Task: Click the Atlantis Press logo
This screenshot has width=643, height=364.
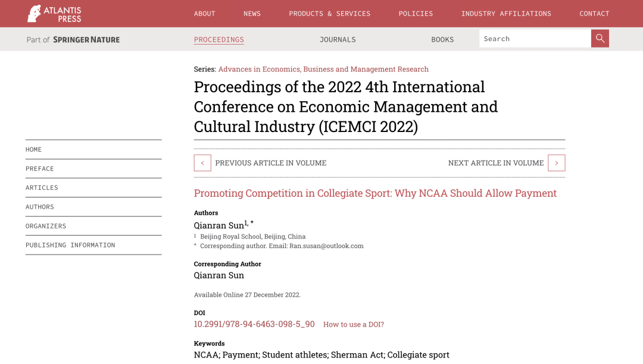Action: [54, 14]
